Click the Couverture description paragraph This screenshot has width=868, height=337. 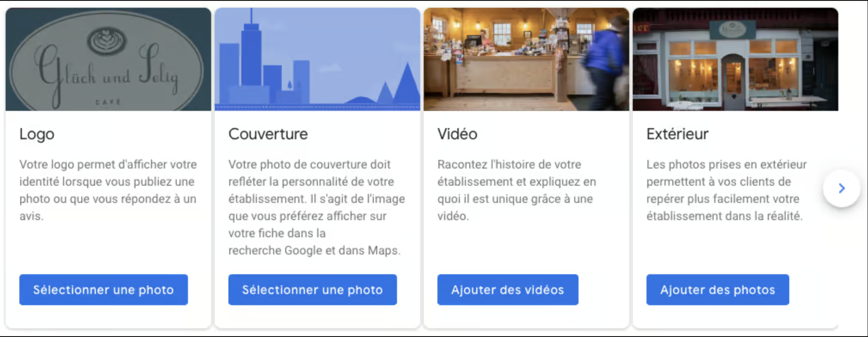click(x=317, y=207)
